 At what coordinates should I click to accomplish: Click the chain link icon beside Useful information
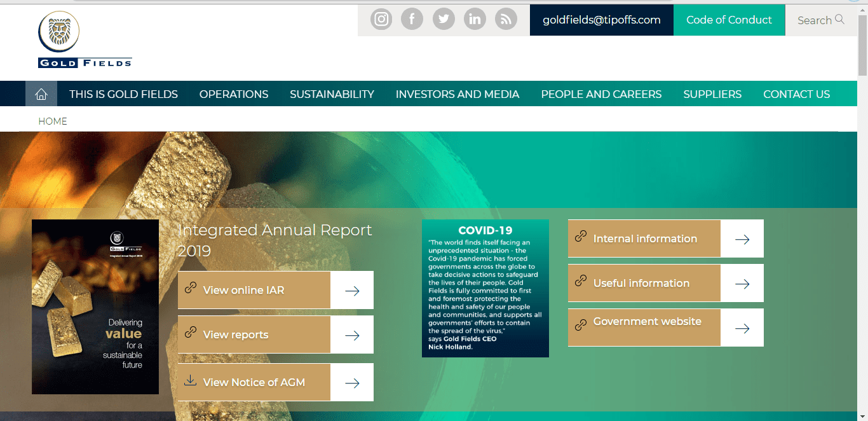click(x=580, y=280)
